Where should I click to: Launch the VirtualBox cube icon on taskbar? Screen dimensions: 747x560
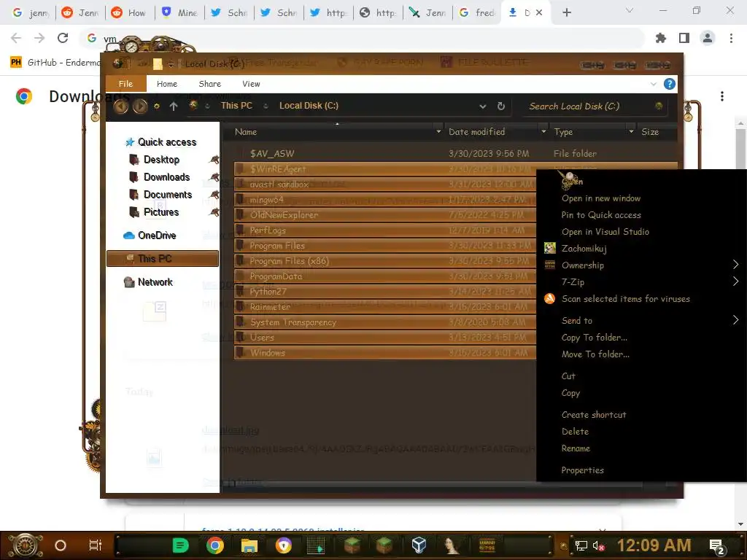(419, 545)
